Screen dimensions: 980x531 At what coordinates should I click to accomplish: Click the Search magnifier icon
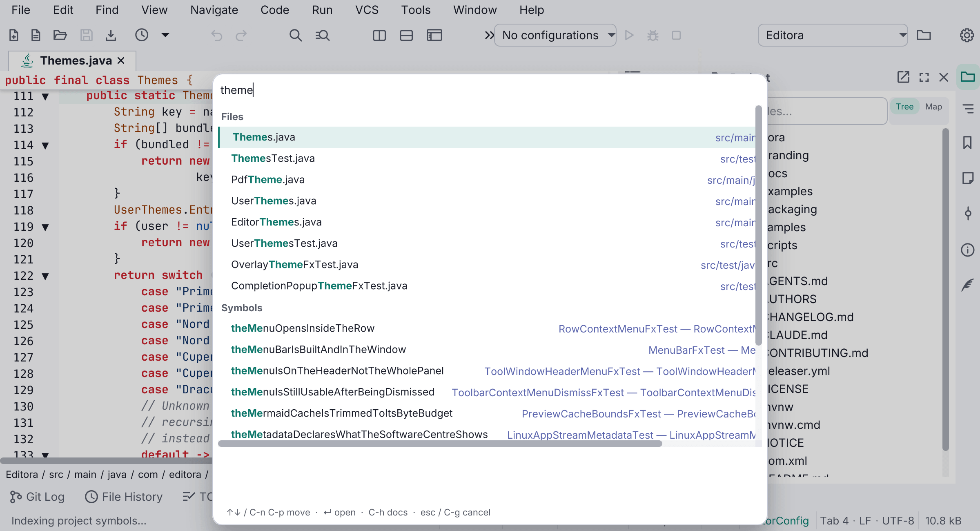pyautogui.click(x=296, y=36)
